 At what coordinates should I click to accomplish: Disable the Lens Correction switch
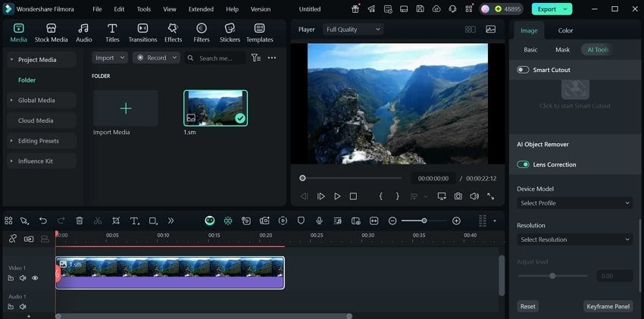tap(523, 164)
